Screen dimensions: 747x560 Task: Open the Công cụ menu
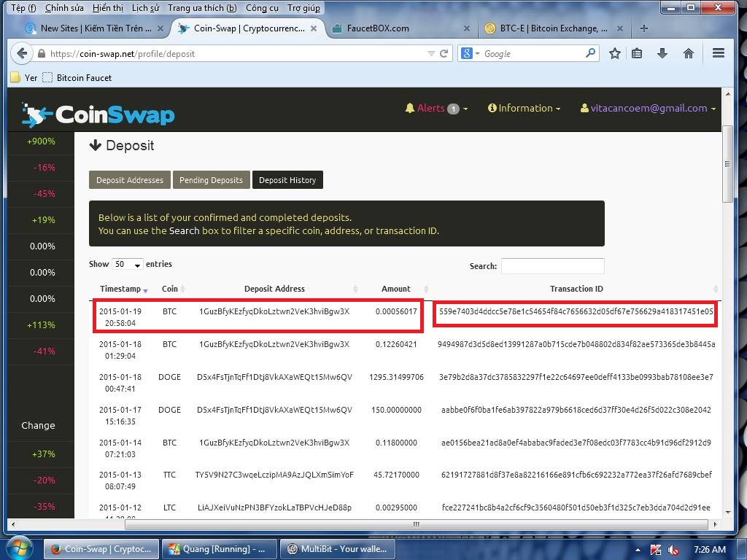tap(262, 8)
